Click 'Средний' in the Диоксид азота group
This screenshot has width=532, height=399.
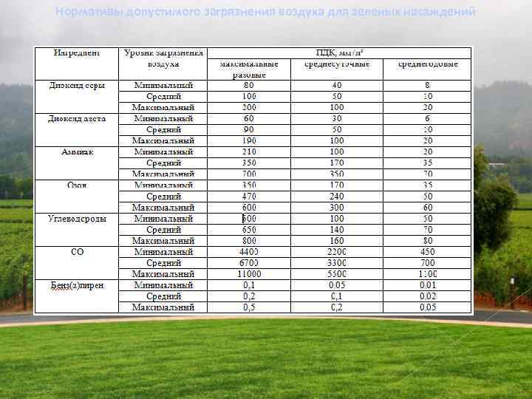click(x=163, y=129)
